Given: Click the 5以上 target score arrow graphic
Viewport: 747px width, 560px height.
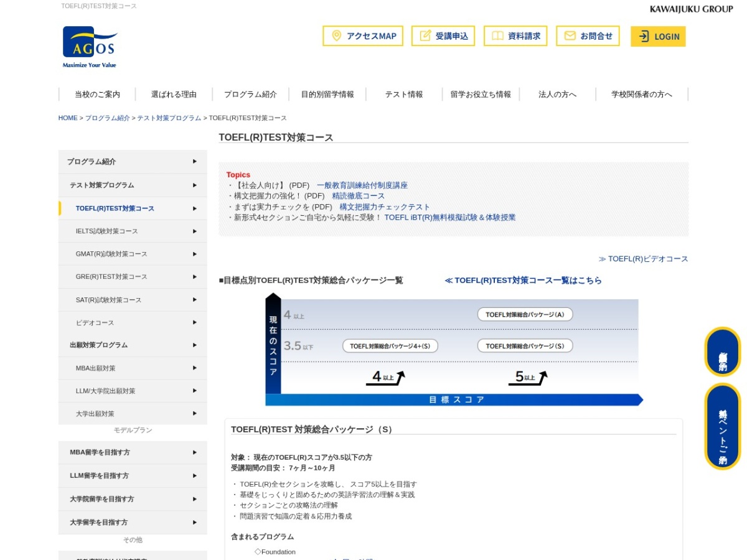Looking at the screenshot, I should tap(528, 378).
